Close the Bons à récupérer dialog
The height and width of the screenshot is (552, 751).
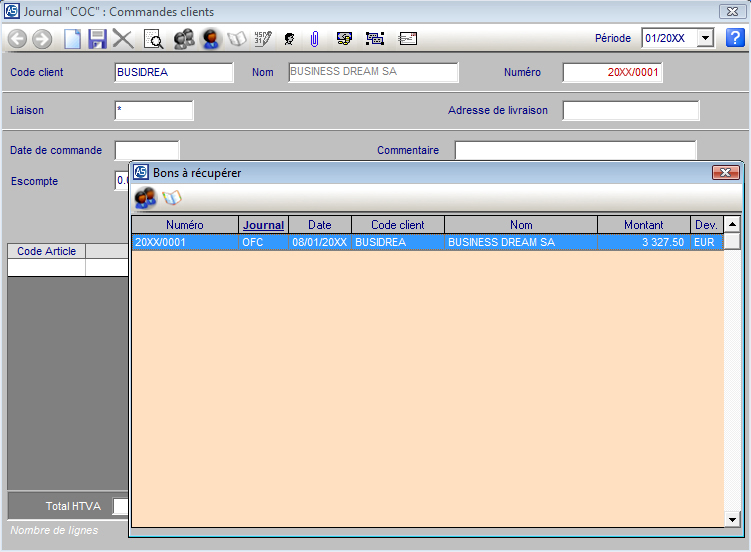tap(725, 173)
